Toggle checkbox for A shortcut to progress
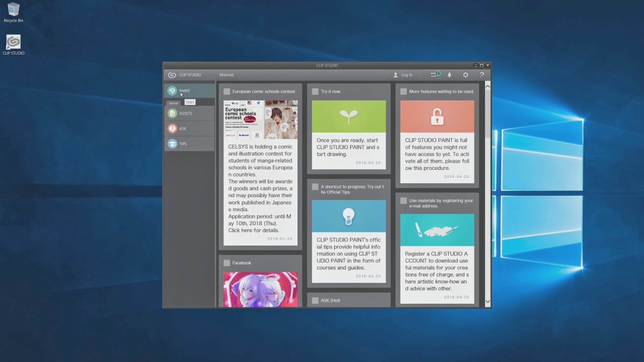Viewport: 644px width, 362px height. point(315,187)
